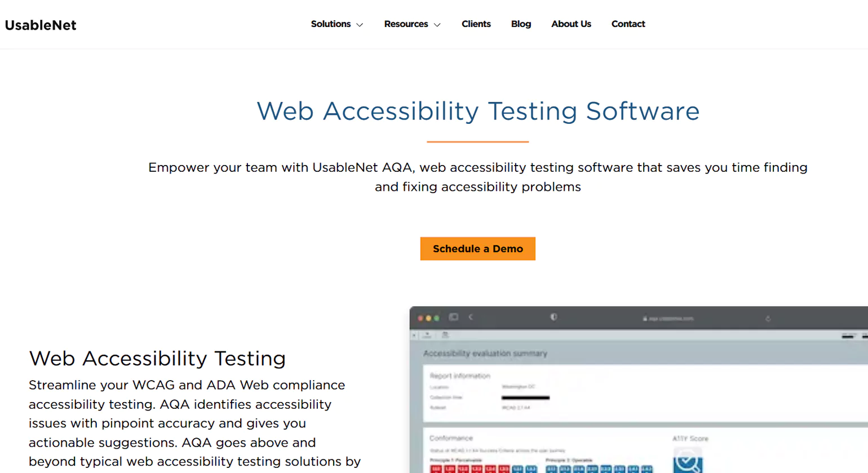Click the reload icon right of the address bar
The width and height of the screenshot is (868, 473).
pos(769,318)
